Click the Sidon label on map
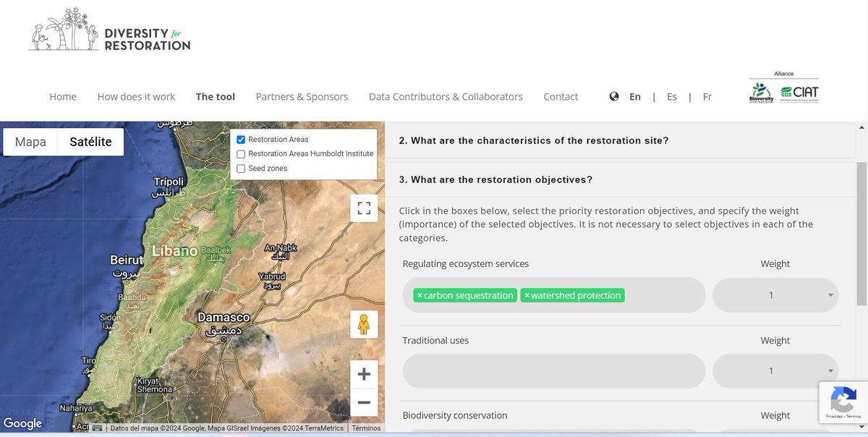 (110, 317)
